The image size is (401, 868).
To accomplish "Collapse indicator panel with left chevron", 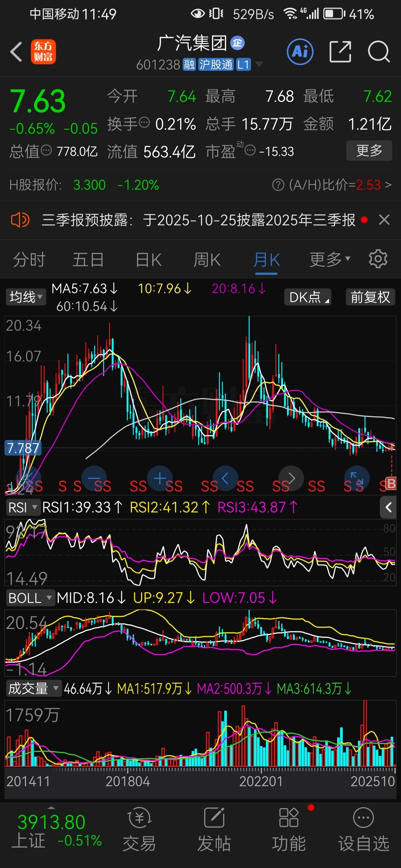I will [388, 507].
